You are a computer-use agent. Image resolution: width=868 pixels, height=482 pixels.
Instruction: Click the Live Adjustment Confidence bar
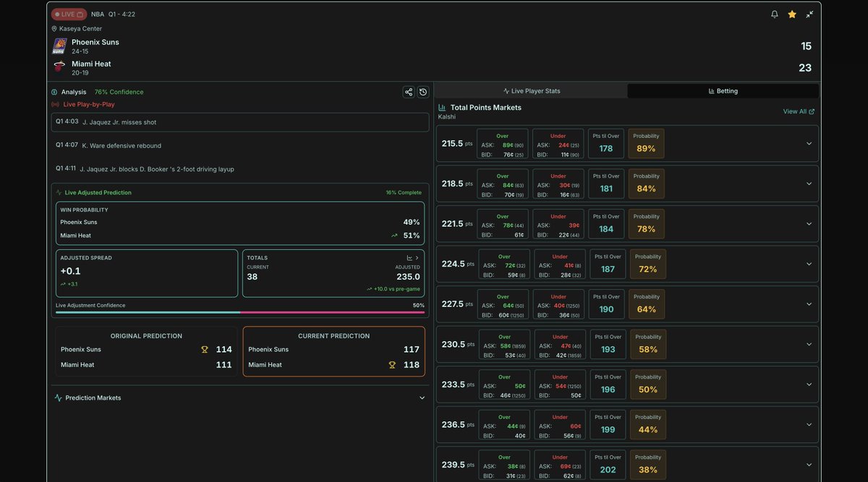[240, 312]
